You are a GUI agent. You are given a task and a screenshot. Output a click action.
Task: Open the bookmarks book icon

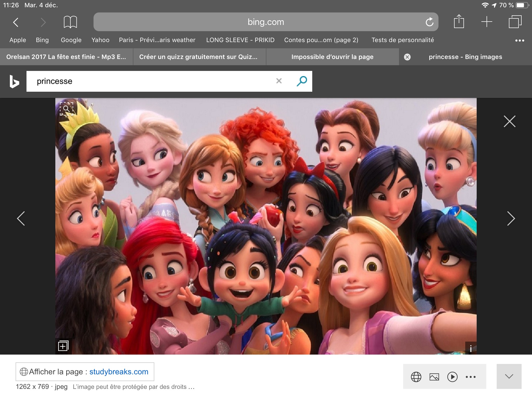point(70,22)
